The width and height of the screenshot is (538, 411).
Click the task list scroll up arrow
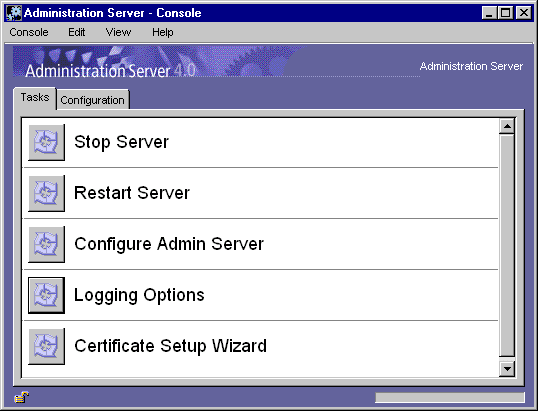[x=507, y=127]
